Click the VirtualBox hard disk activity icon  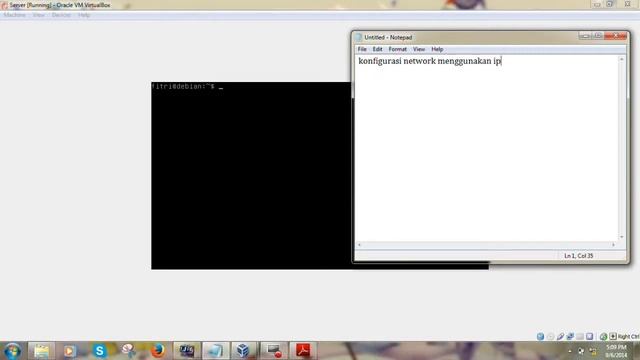(540, 336)
